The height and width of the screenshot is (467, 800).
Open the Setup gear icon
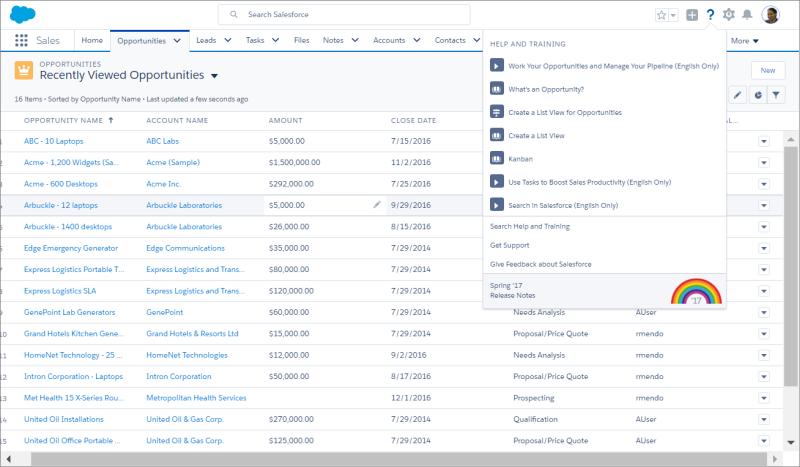729,14
